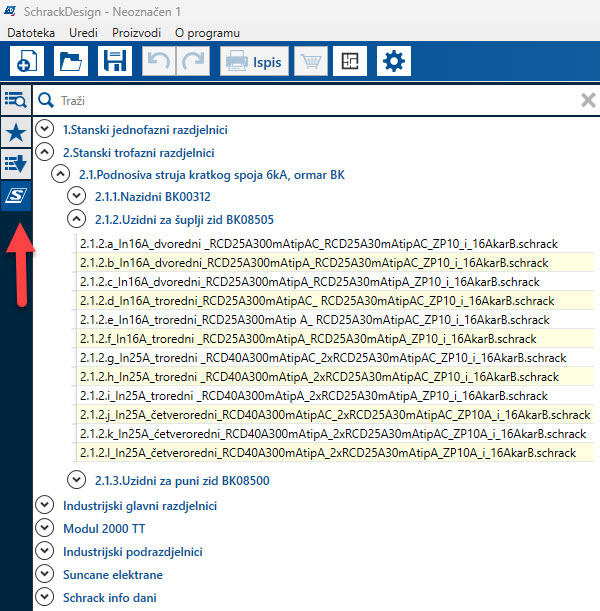The height and width of the screenshot is (611, 600).
Task: Expand 2.1.3.Uzidni za puni zid BK08500
Action: pyautogui.click(x=76, y=481)
